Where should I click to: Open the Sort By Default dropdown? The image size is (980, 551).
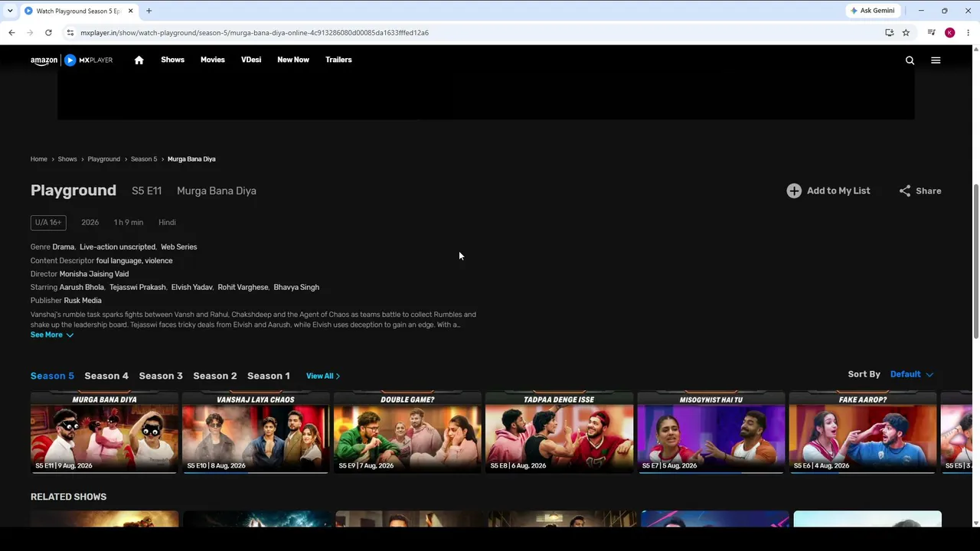point(911,374)
